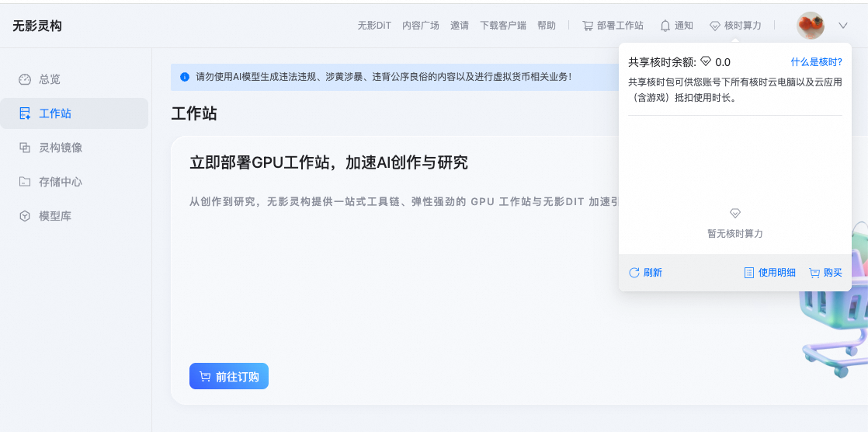Open 下载客户端 download client link

click(503, 26)
